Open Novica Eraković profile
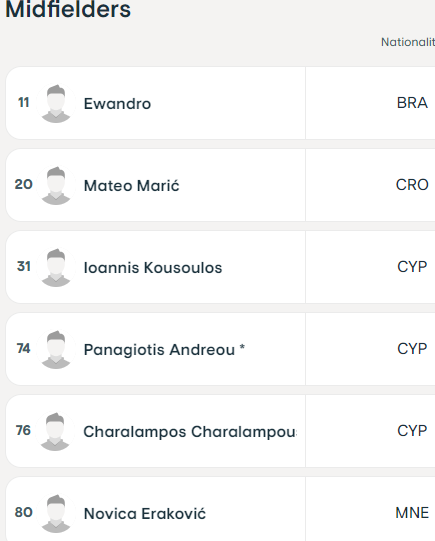Viewport: 435px width, 541px height. 145,513
